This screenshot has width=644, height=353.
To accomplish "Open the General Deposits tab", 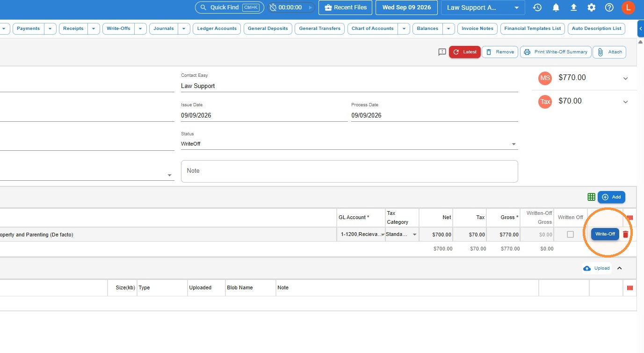I will tap(268, 29).
